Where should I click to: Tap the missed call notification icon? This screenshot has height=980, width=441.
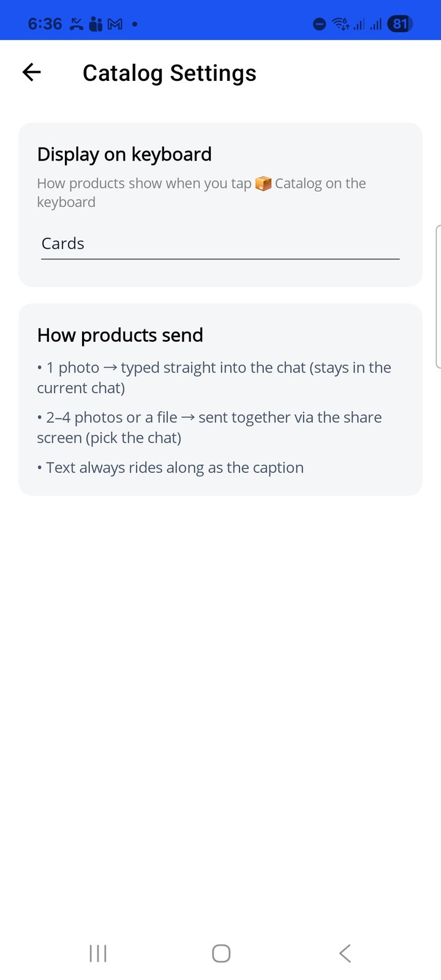coord(76,24)
